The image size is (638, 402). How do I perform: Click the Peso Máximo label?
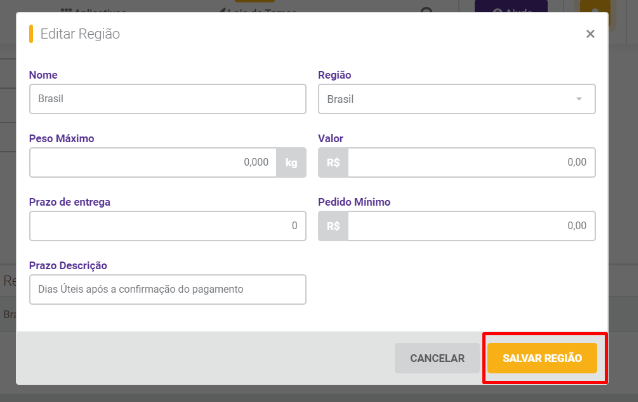click(x=61, y=138)
